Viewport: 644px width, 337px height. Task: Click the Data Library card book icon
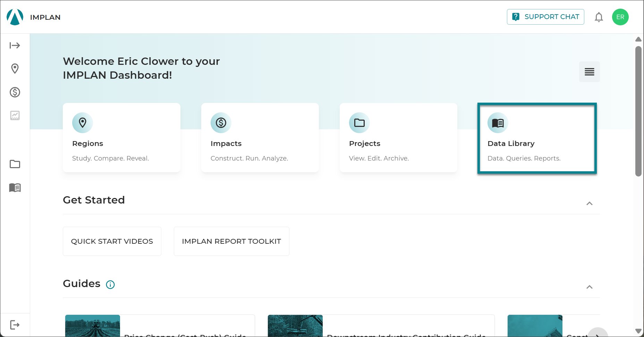tap(498, 123)
